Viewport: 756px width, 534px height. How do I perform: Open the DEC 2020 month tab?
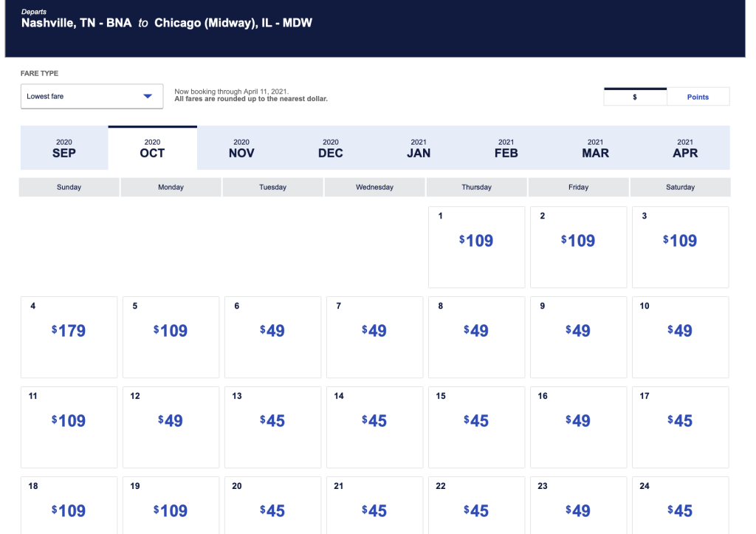[331, 148]
